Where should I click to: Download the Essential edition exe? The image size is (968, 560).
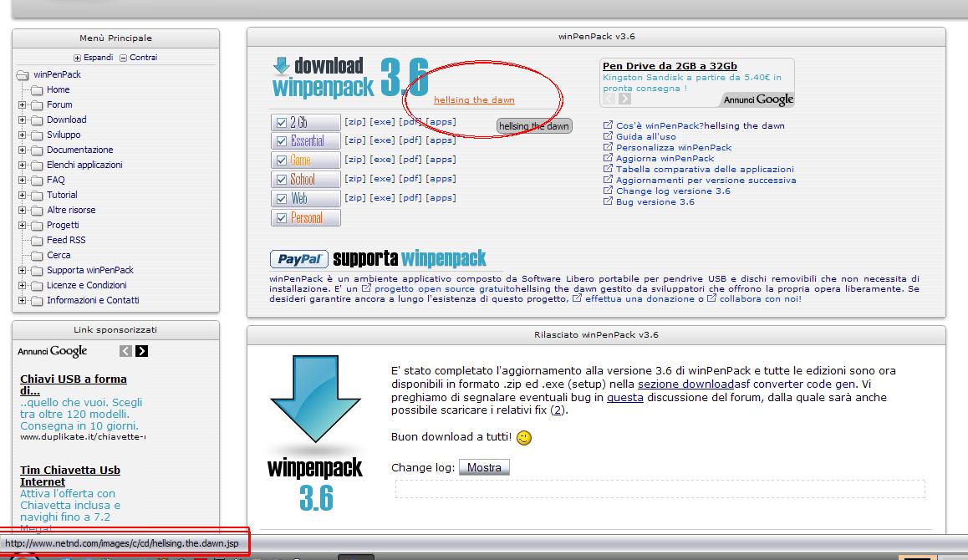[x=382, y=140]
